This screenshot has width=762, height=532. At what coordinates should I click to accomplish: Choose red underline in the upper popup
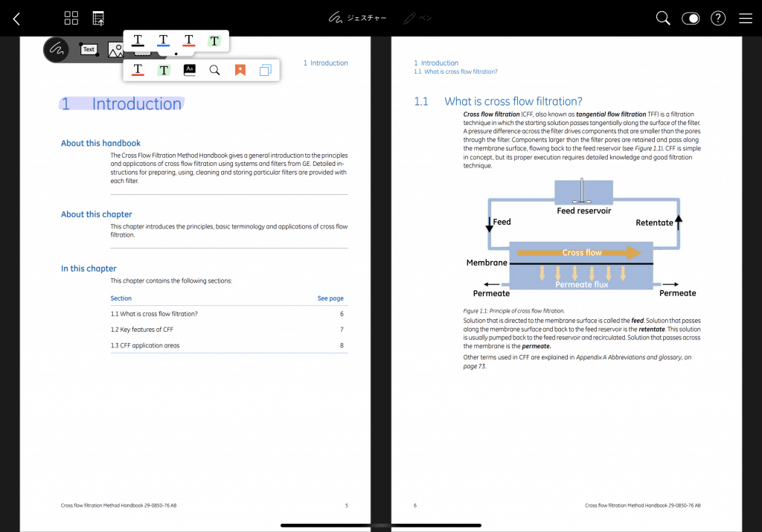[188, 41]
